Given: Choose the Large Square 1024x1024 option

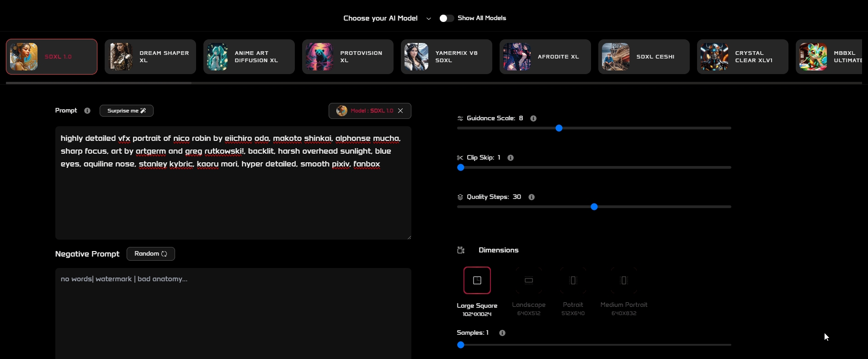Looking at the screenshot, I should (x=477, y=280).
